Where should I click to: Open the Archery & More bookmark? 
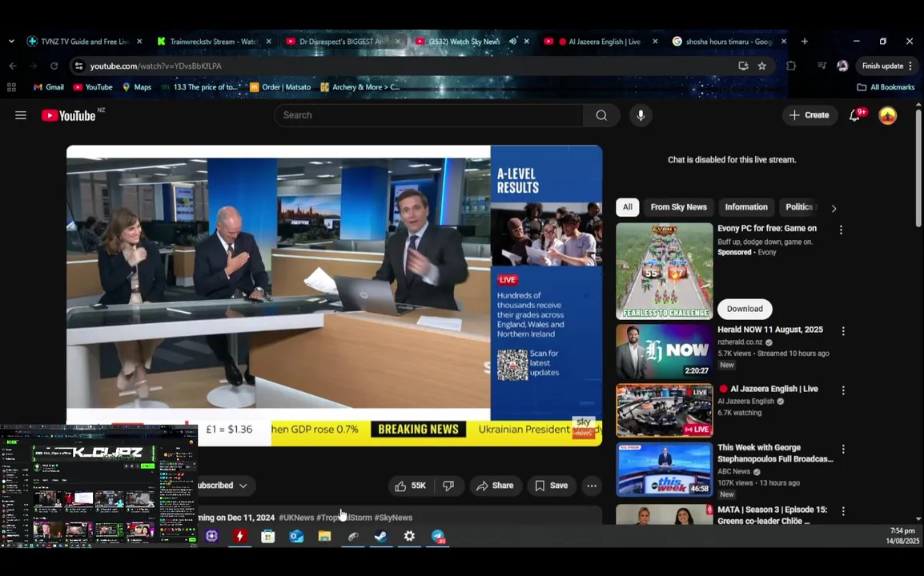point(360,87)
